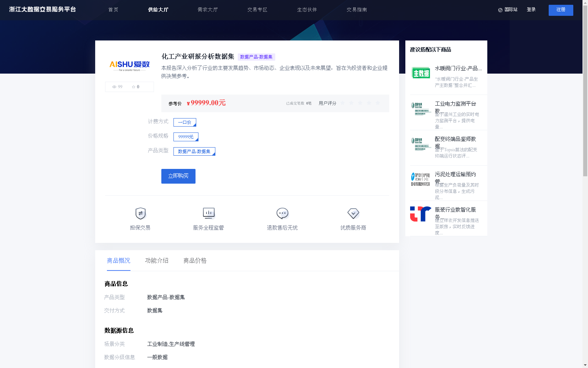588x368 pixels.
Task: Switch to 商品概况 tab
Action: 119,261
